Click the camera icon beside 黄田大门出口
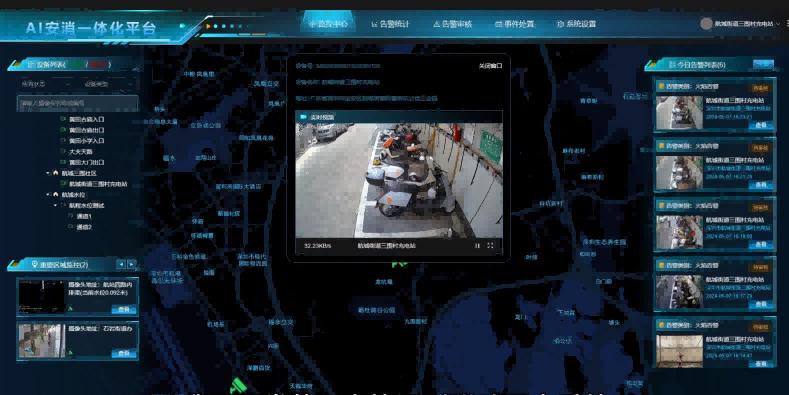This screenshot has height=395, width=789. pyautogui.click(x=63, y=163)
